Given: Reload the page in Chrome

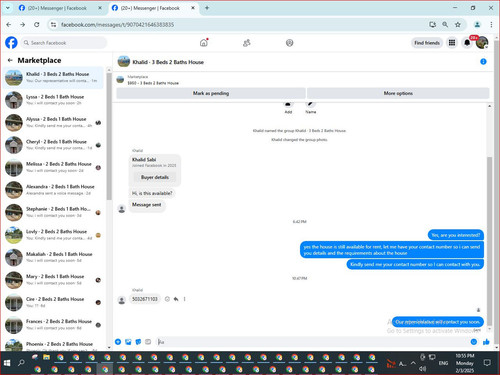Looking at the screenshot, I should point(37,25).
